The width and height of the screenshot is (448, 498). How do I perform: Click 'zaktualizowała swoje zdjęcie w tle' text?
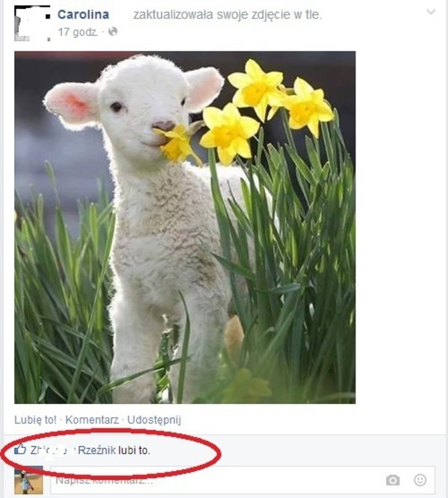(x=228, y=15)
